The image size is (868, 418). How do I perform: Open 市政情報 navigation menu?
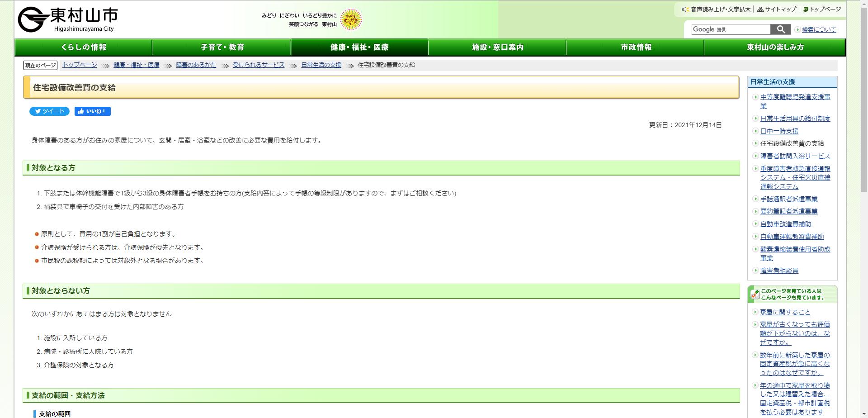(x=636, y=47)
